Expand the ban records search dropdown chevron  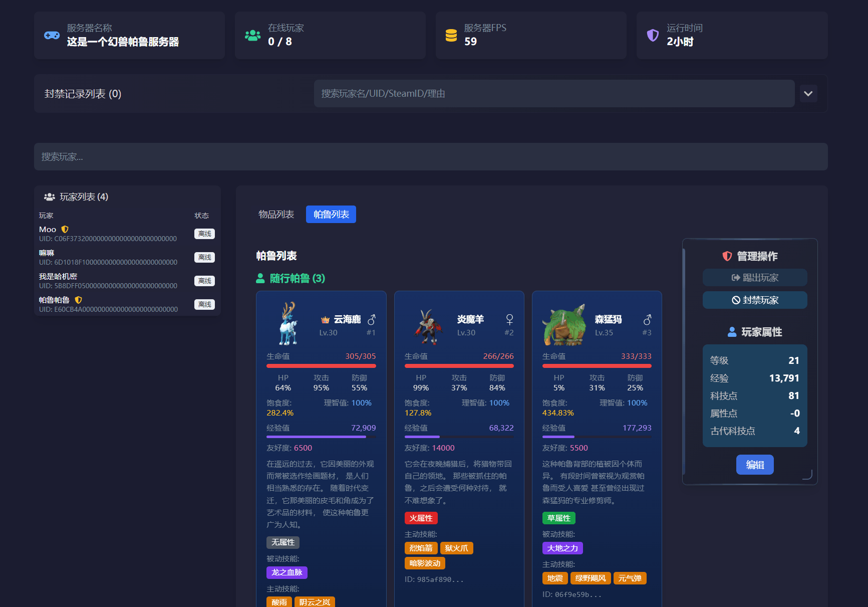(808, 93)
